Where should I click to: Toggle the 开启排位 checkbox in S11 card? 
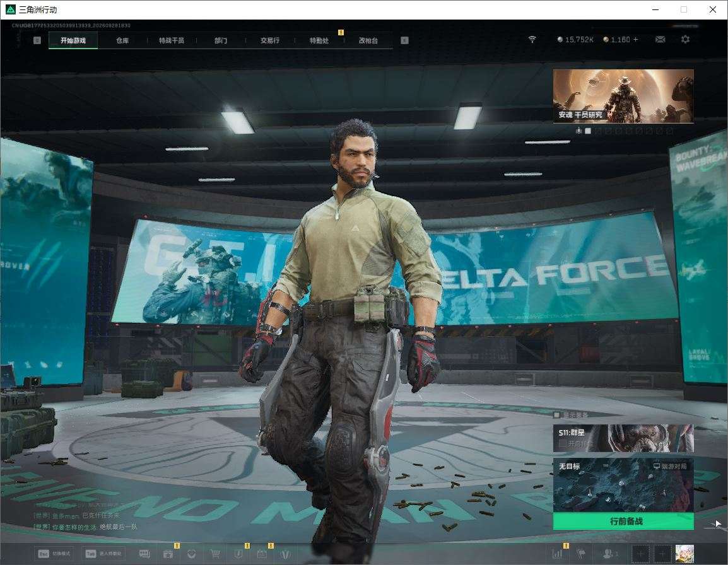(562, 444)
